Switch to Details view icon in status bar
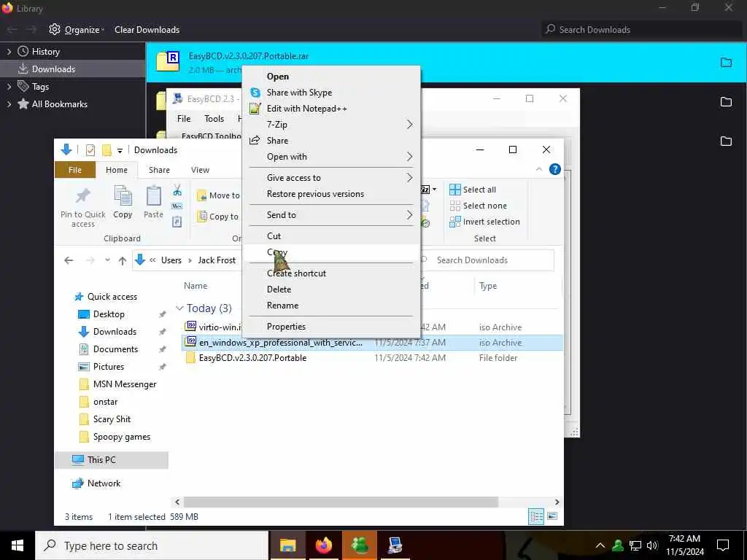Screen dimensions: 747x560 tap(536, 517)
